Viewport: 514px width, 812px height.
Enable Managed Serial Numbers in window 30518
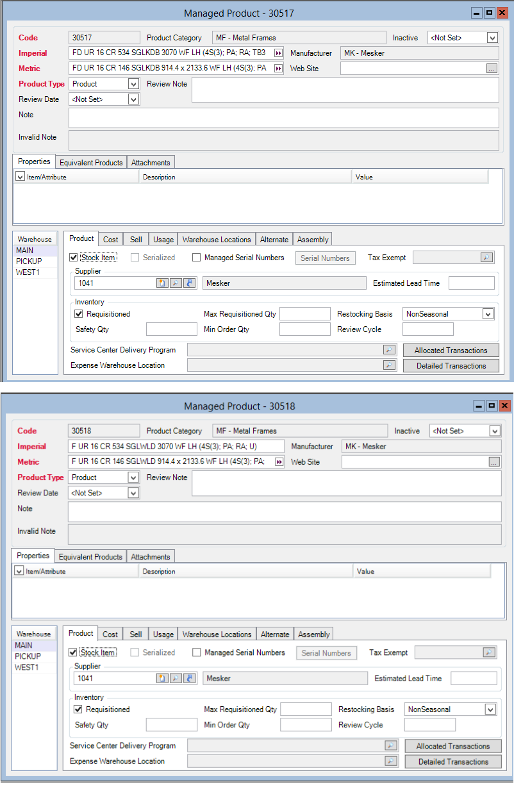[197, 653]
